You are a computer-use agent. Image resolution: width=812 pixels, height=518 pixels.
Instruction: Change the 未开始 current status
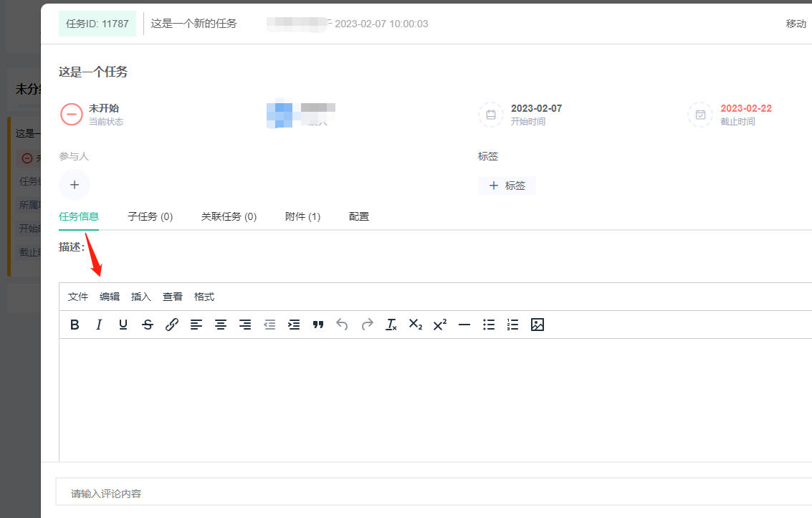[x=103, y=108]
